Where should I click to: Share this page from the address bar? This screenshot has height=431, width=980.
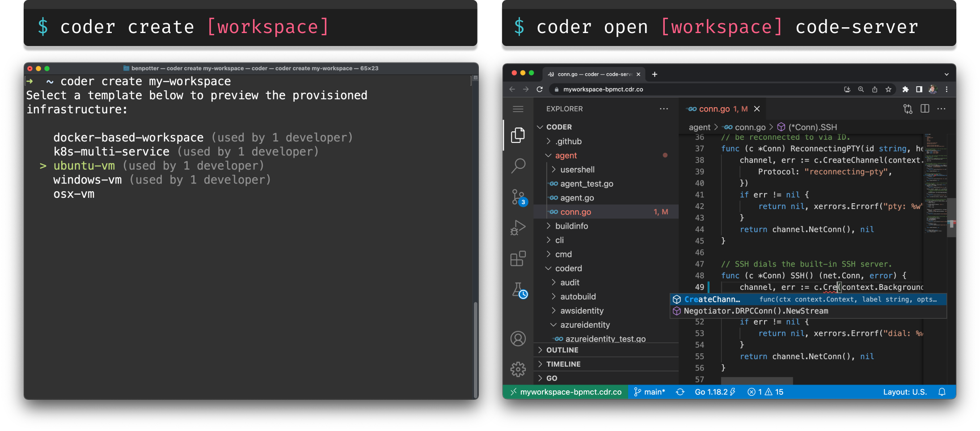(874, 89)
